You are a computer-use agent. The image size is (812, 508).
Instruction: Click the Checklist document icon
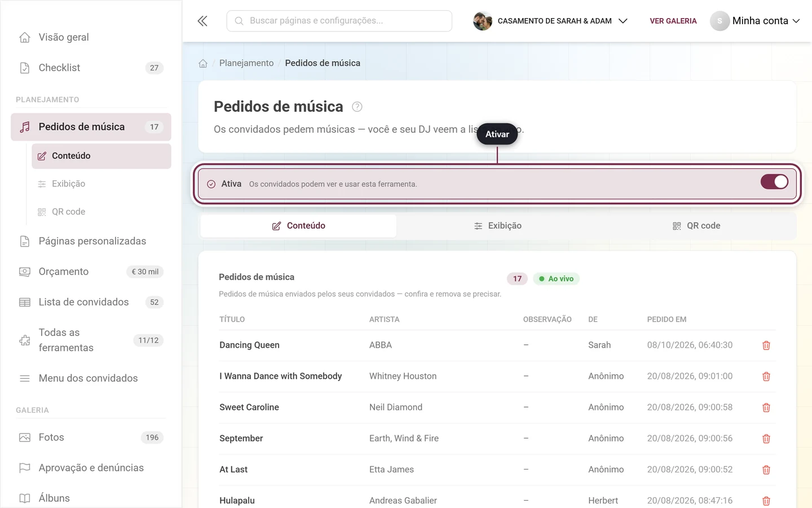pos(25,68)
